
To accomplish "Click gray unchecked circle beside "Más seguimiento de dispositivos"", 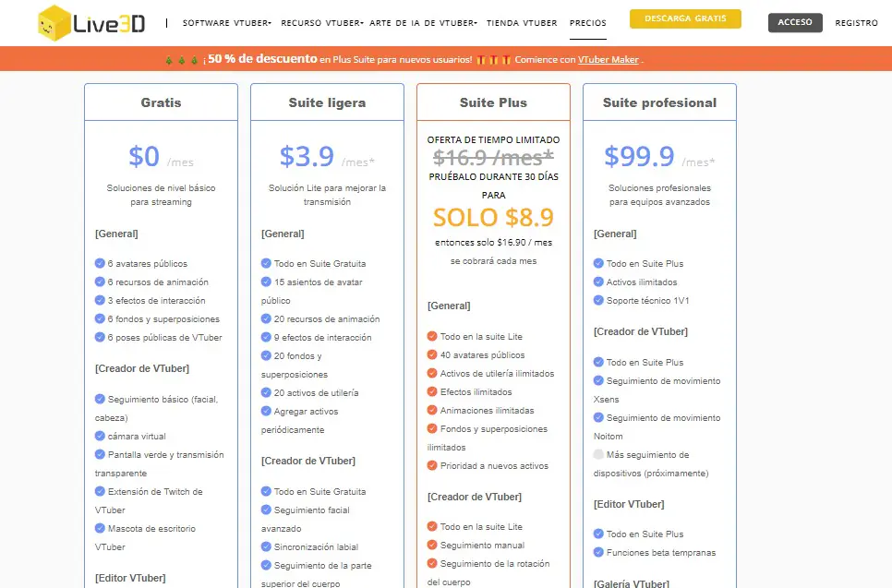I will [x=598, y=454].
